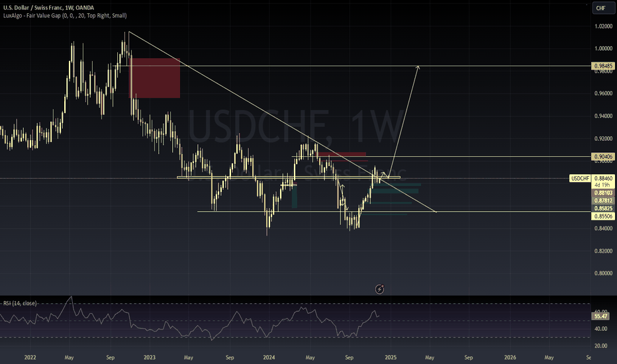Click the 0.96000 price scale tick
This screenshot has height=364, width=617.
point(604,93)
